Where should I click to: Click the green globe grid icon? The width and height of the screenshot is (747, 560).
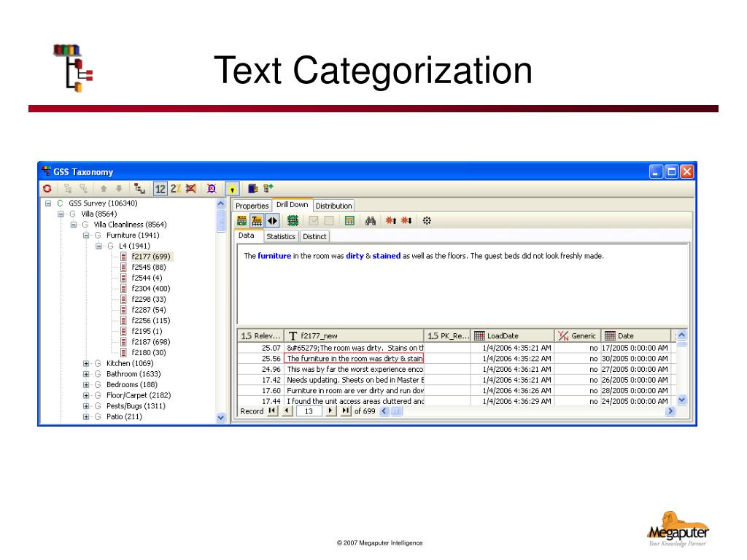coord(293,220)
